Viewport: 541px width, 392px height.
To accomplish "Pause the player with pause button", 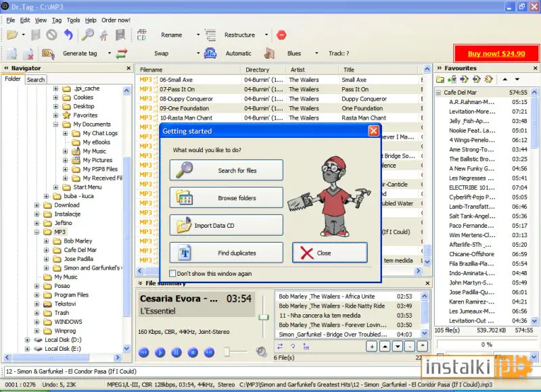I will (x=177, y=352).
